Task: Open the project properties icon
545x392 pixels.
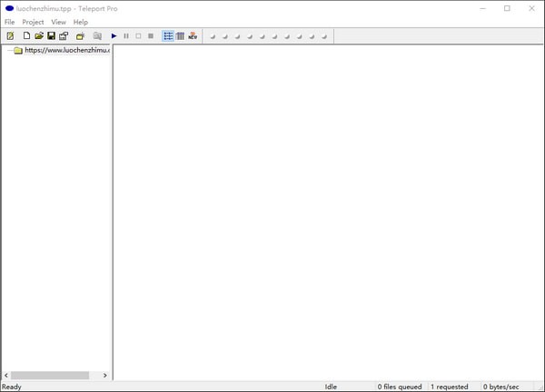Action: 64,36
